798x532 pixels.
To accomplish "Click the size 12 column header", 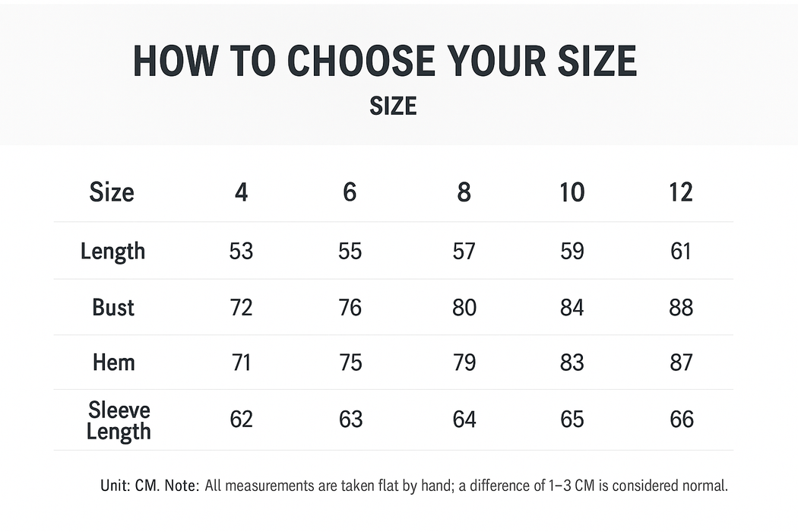I will 681,193.
